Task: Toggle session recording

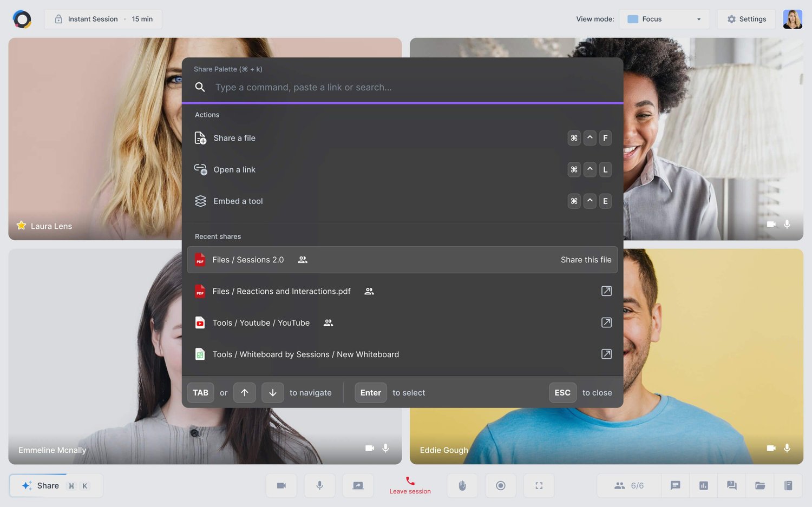Action: (501, 485)
